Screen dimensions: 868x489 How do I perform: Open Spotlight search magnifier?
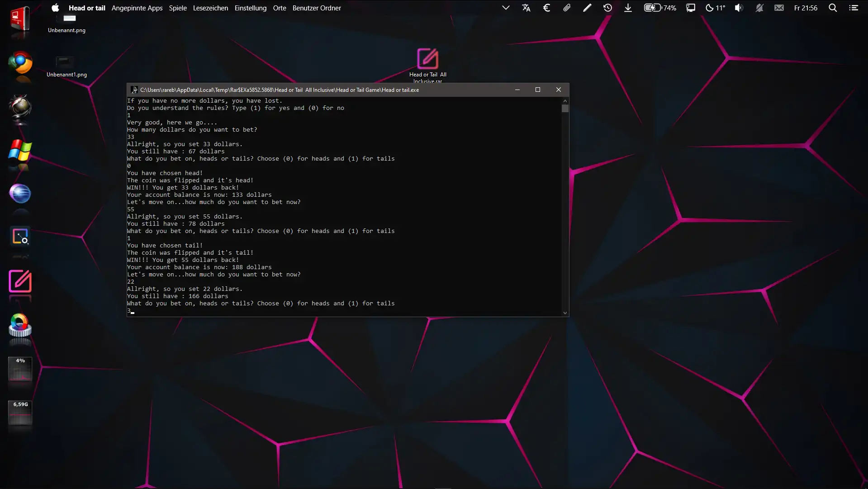click(833, 8)
